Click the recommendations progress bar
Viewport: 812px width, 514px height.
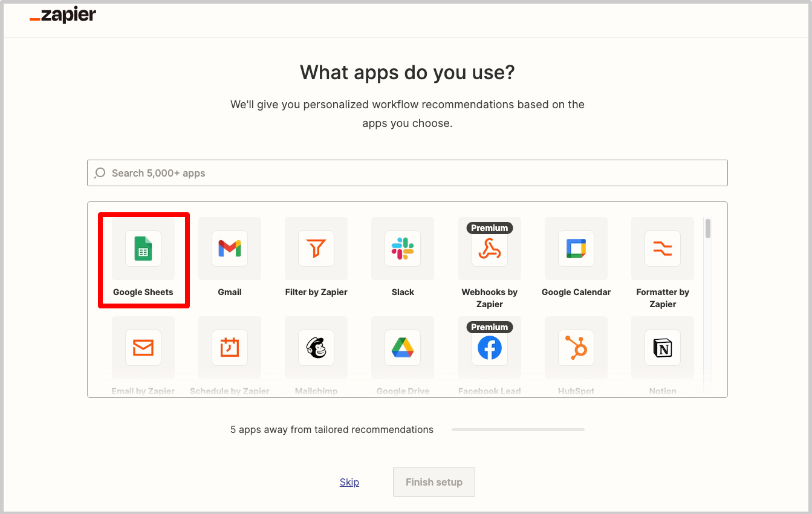[518, 430]
